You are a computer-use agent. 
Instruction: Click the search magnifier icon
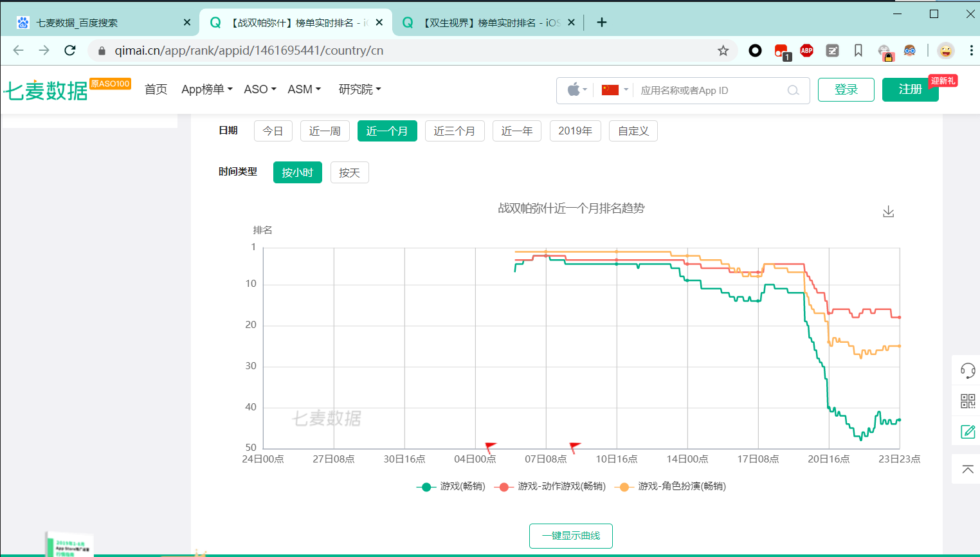coord(793,90)
